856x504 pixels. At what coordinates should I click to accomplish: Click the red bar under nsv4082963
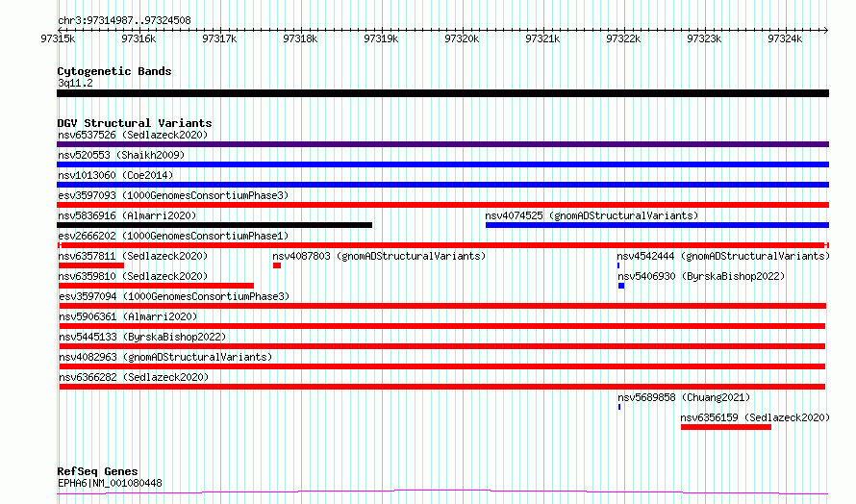[x=442, y=366]
